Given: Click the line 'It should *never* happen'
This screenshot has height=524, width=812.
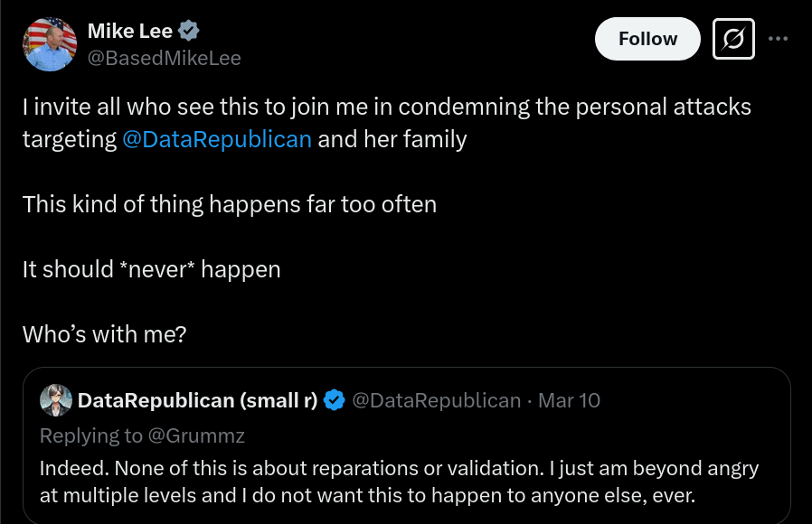Looking at the screenshot, I should tap(151, 269).
